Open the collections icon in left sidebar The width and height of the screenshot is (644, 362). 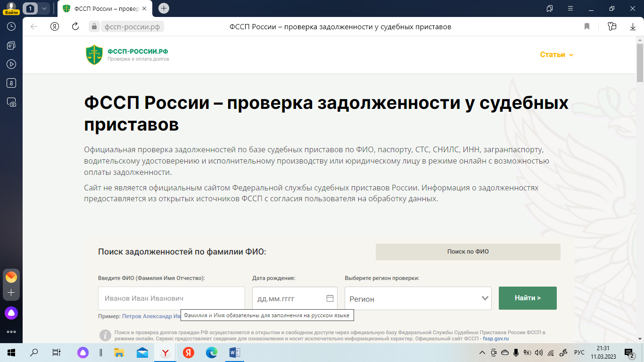click(11, 45)
